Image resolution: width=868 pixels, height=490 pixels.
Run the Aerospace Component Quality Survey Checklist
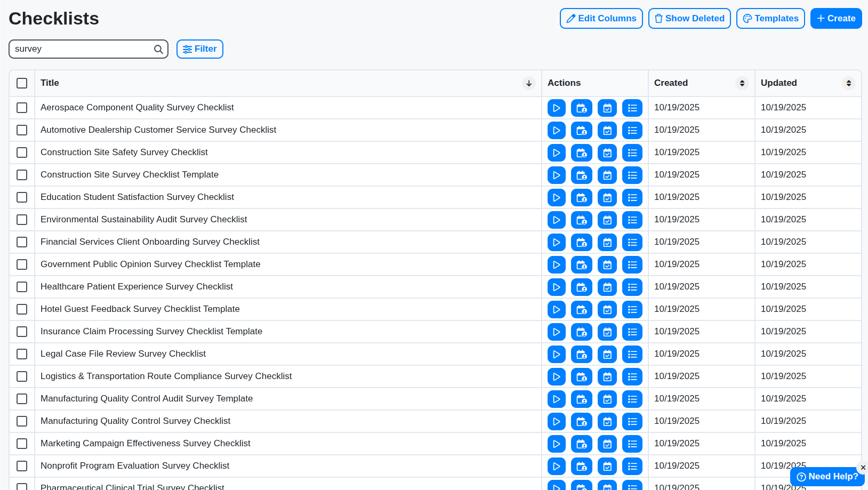pos(556,108)
